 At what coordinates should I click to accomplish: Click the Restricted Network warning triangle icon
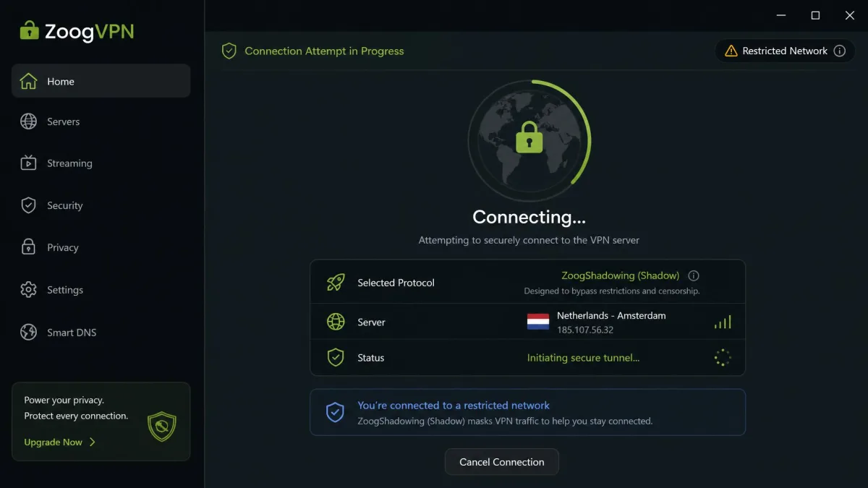coord(731,51)
